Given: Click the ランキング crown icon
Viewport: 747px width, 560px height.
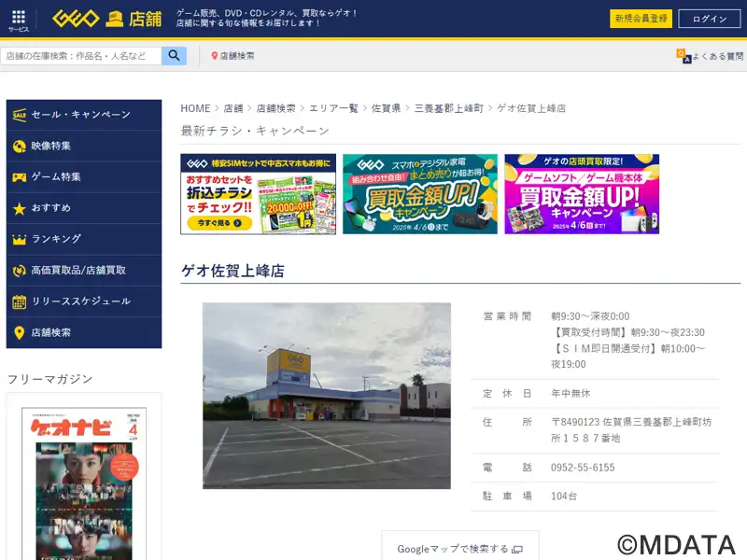Looking at the screenshot, I should (19, 239).
